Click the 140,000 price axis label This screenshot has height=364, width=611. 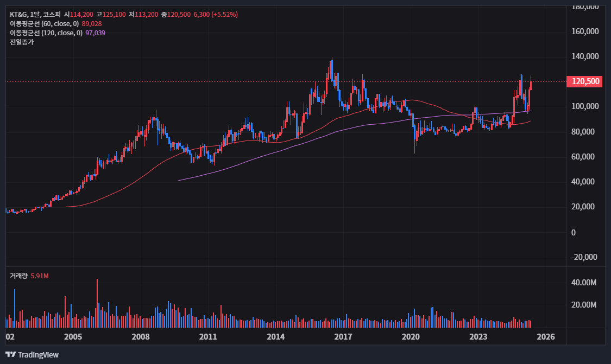click(x=585, y=56)
